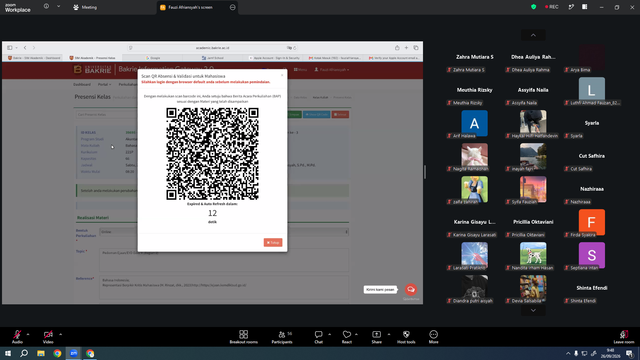Click the forward arrow in shared browser

tap(34, 48)
